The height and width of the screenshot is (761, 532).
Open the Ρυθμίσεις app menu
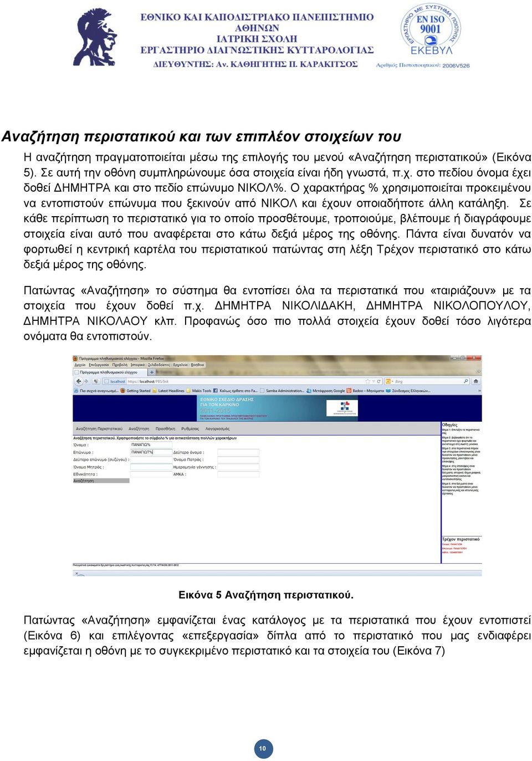pos(190,429)
